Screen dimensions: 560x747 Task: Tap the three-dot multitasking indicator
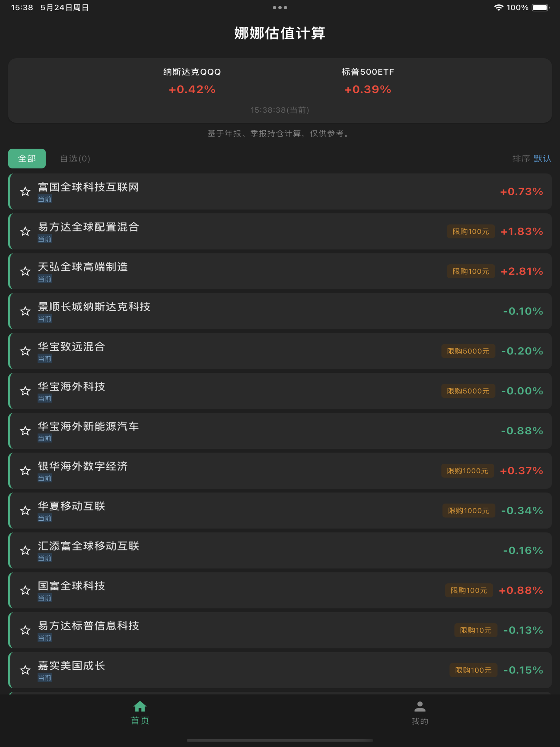(280, 7)
